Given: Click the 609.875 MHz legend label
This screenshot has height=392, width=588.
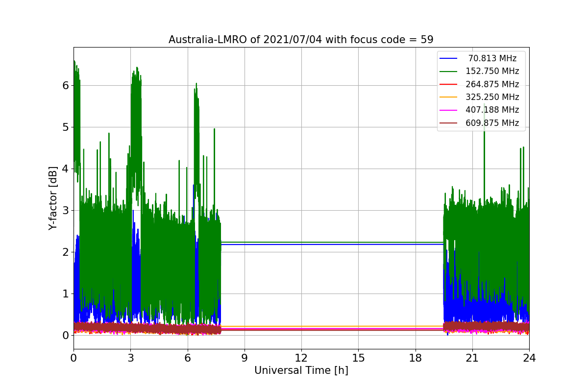Looking at the screenshot, I should click(x=492, y=123).
